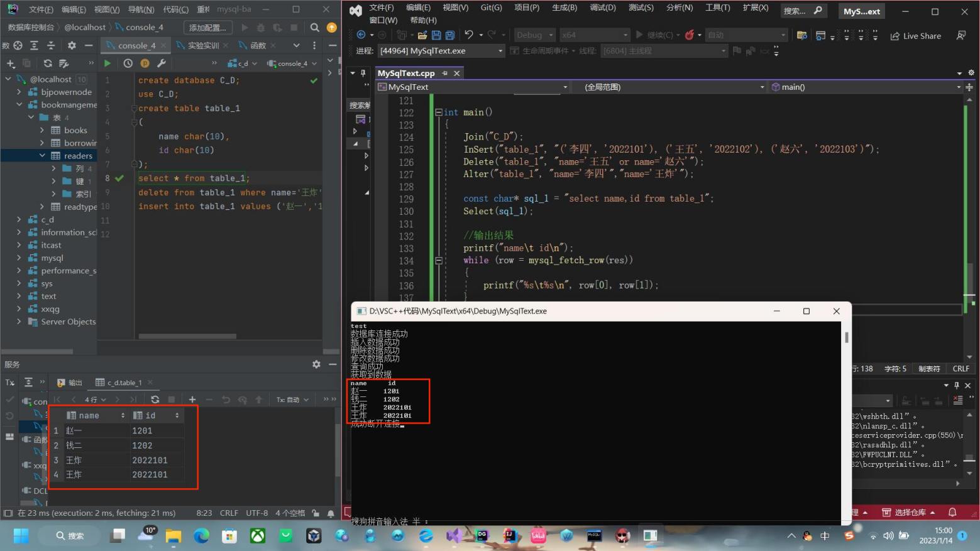
Task: Collapse the @localhost tree node
Action: (x=8, y=79)
